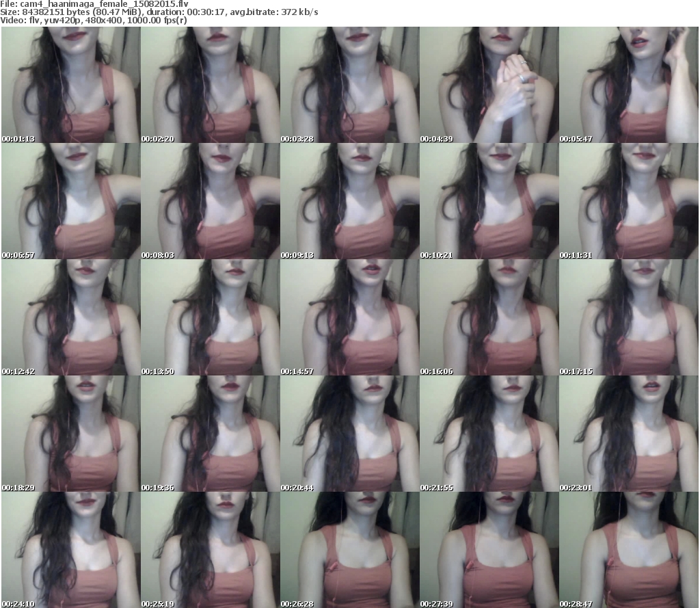700x608 pixels.
Task: Select the thumbnail at 00:04:39
Action: click(489, 85)
